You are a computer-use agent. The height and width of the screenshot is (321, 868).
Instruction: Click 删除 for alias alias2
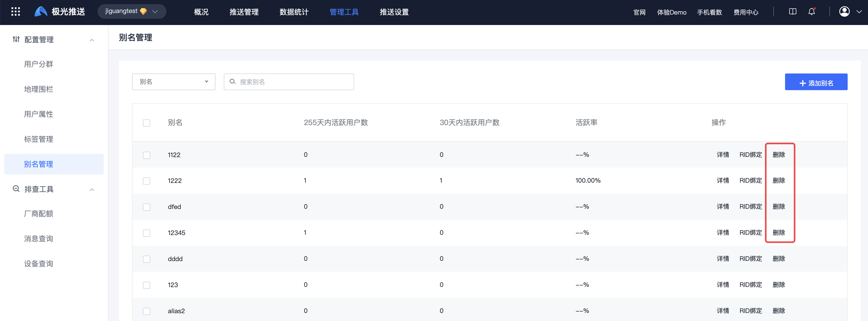pyautogui.click(x=779, y=311)
